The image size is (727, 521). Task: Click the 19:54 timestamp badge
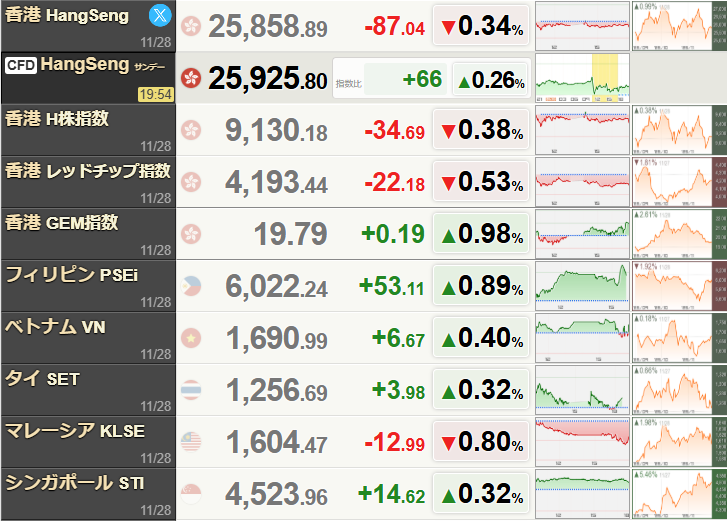(x=156, y=95)
